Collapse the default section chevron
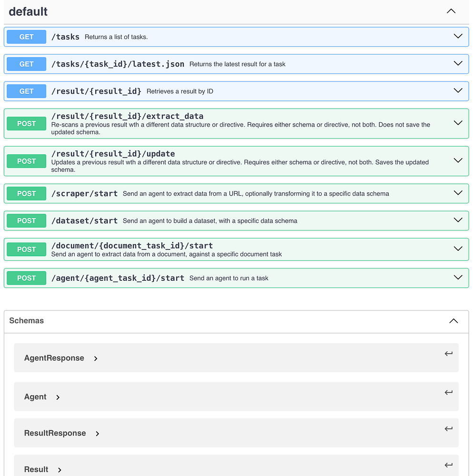The image size is (473, 476). click(451, 11)
